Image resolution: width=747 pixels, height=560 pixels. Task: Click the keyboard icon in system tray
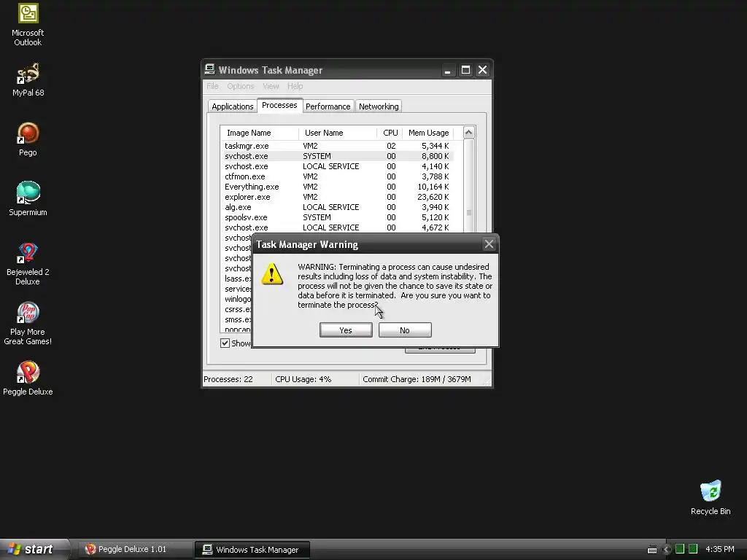652,550
